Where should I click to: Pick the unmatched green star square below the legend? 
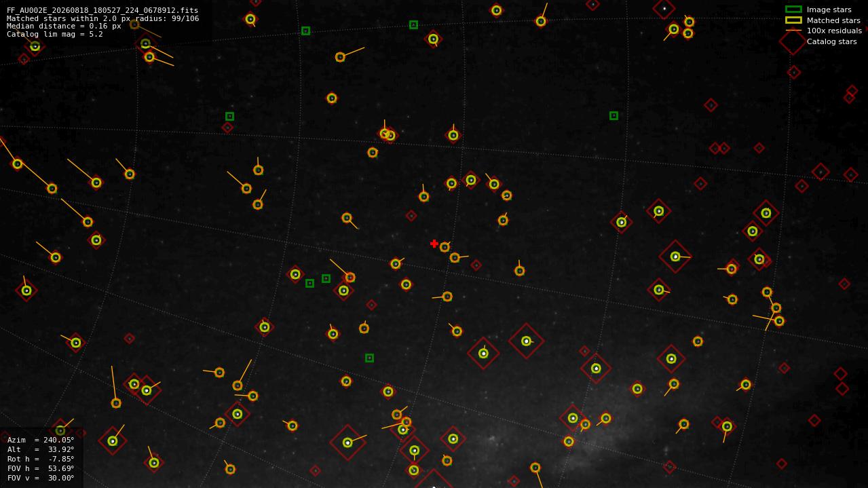coord(614,116)
